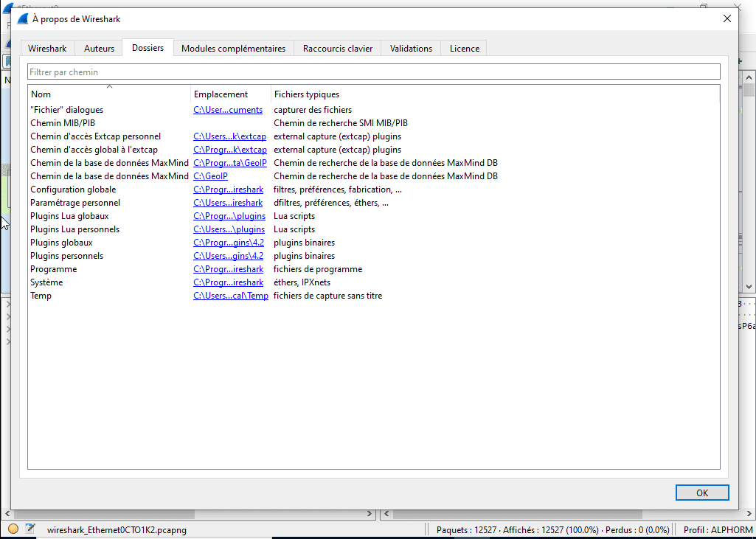The height and width of the screenshot is (539, 756).
Task: Open the C:\User...cuments folder link
Action: click(x=228, y=110)
